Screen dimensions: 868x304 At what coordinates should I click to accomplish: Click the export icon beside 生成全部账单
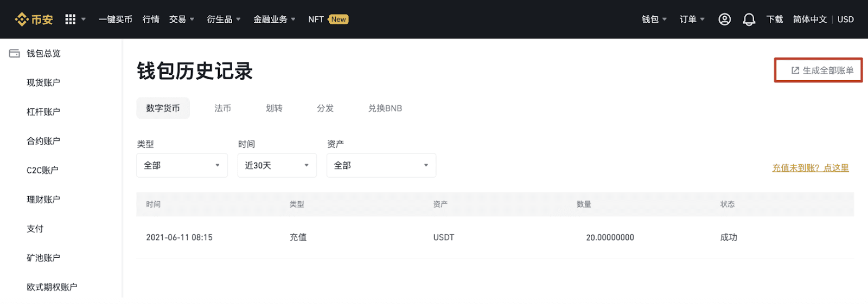[795, 70]
